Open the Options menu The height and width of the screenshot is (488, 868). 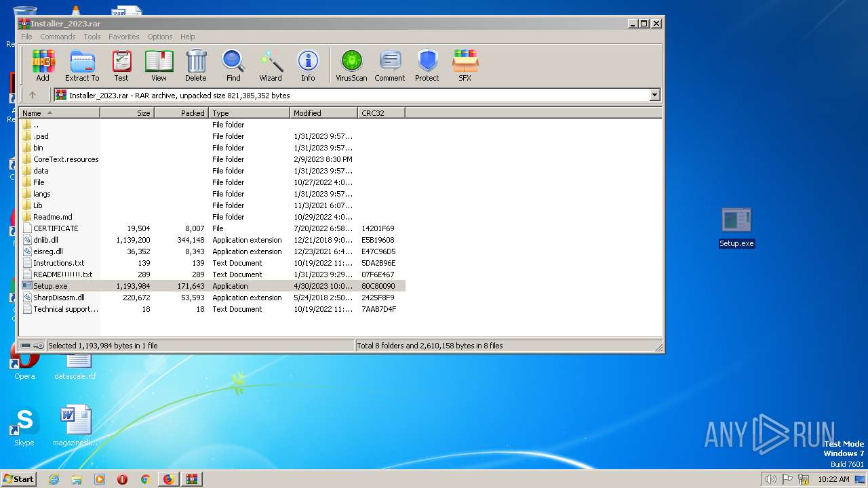[x=160, y=37]
